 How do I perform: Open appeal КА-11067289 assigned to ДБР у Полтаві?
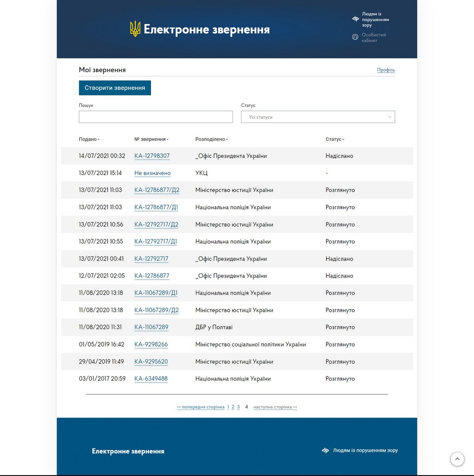point(151,327)
